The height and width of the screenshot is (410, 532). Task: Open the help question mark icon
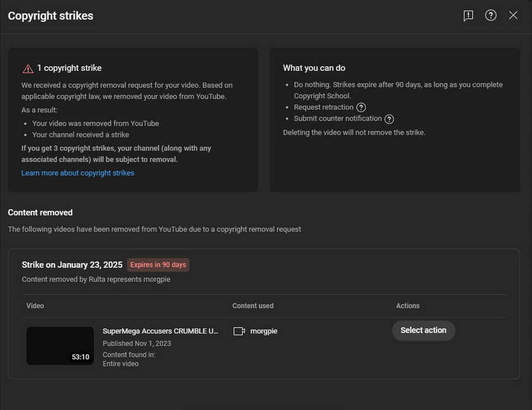point(491,15)
